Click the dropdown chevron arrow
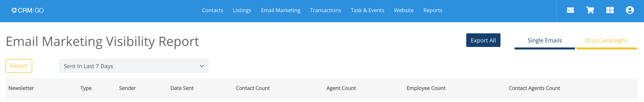The width and height of the screenshot is (644, 102). coord(202,66)
